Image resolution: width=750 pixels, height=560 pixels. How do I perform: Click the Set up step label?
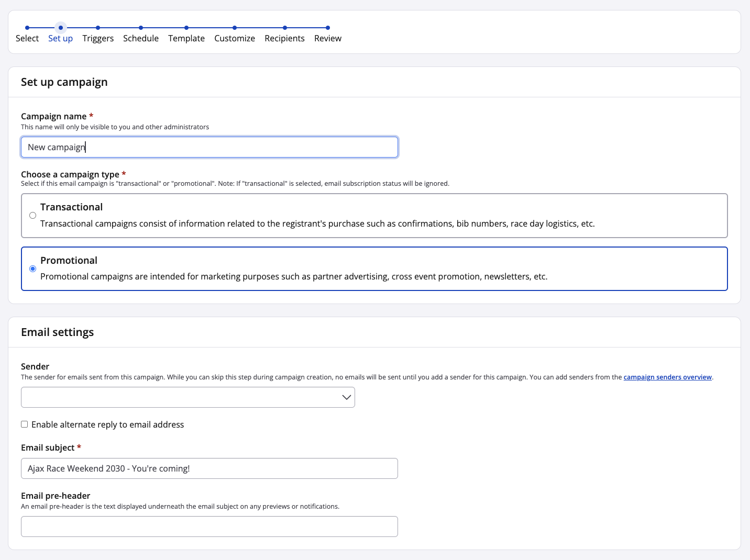click(x=60, y=38)
